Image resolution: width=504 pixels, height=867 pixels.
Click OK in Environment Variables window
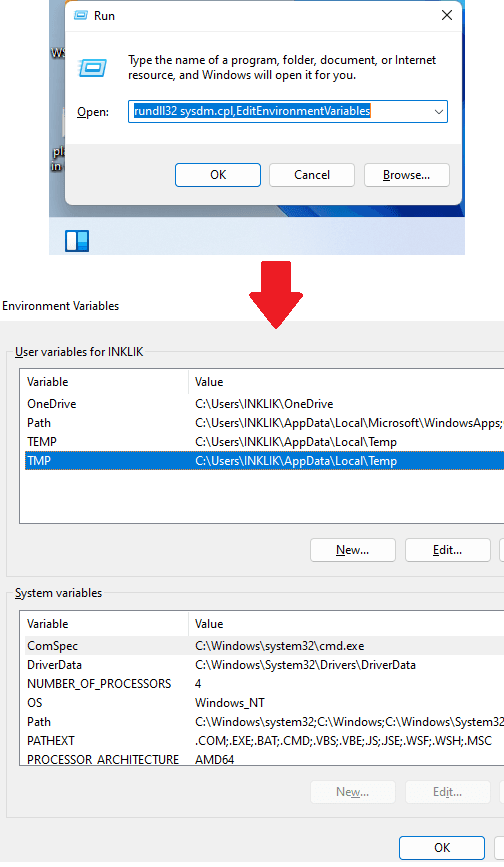tap(442, 848)
